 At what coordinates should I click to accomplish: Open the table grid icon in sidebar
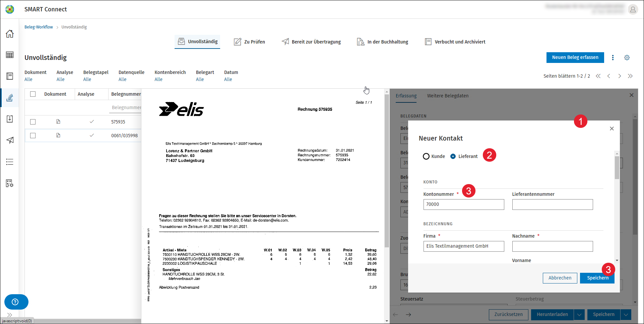click(x=10, y=55)
